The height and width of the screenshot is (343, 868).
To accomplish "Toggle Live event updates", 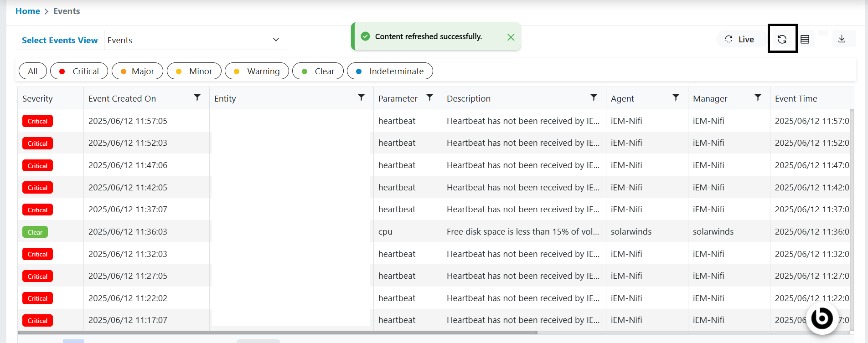I will click(x=740, y=39).
